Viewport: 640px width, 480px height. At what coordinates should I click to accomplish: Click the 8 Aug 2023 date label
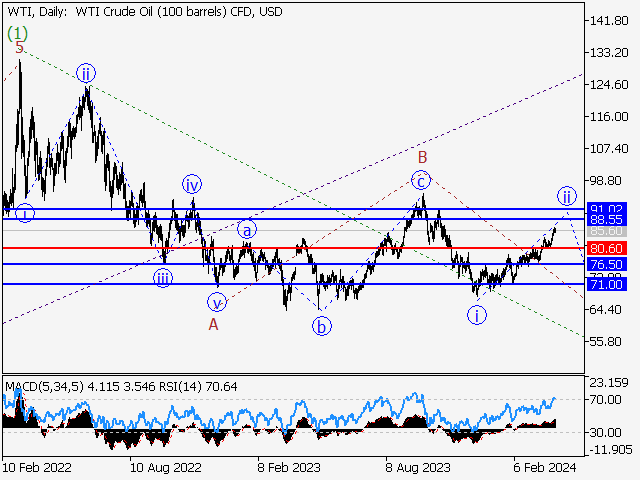click(418, 467)
